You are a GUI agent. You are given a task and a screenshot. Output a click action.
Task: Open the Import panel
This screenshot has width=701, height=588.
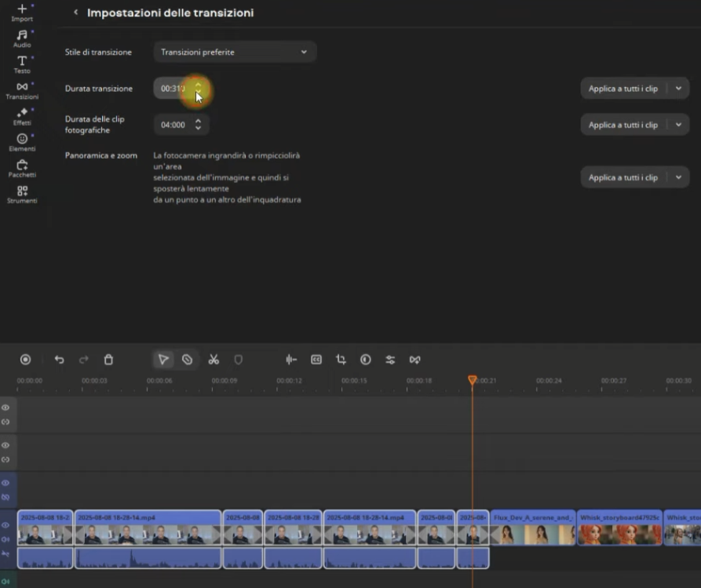click(22, 13)
